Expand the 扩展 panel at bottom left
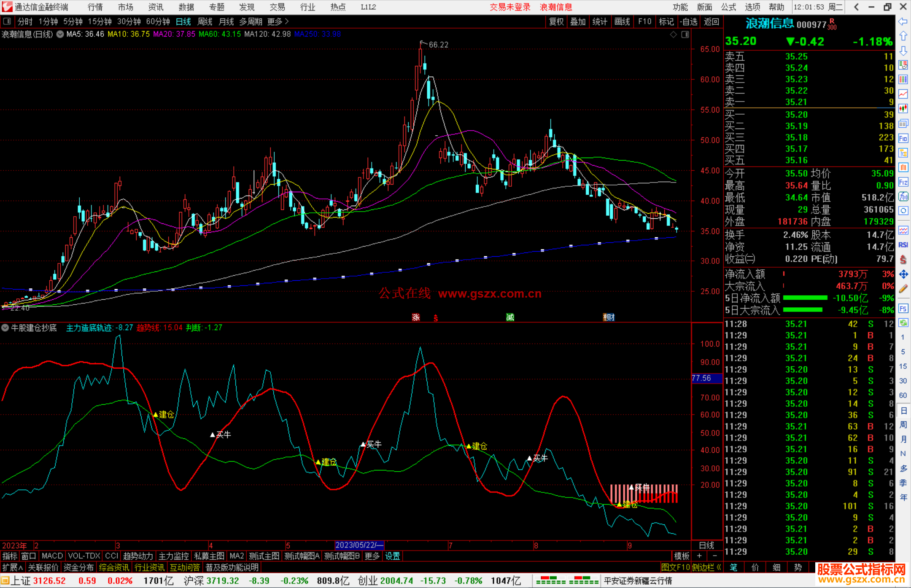The height and width of the screenshot is (588, 911). (13, 567)
